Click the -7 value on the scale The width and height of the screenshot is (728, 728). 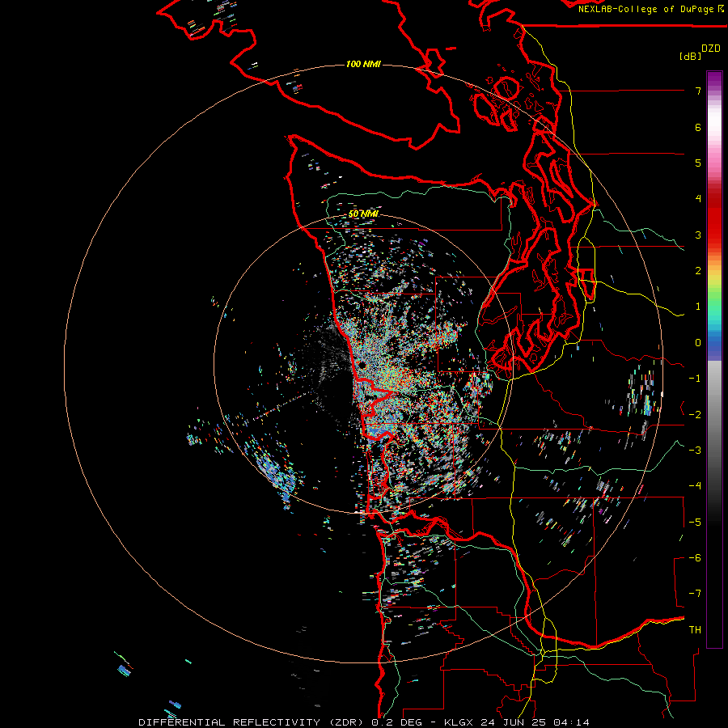(x=695, y=594)
